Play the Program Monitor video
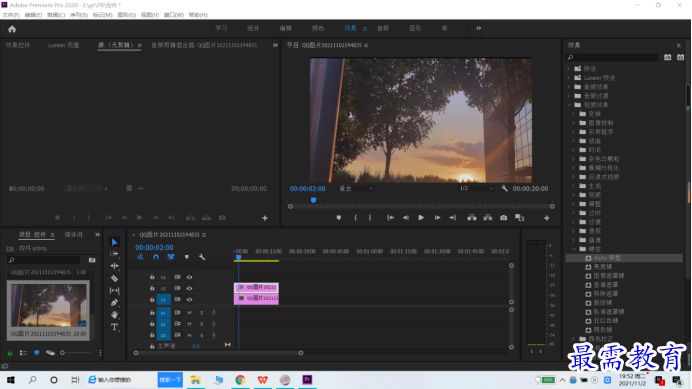The width and height of the screenshot is (692, 389). (x=421, y=218)
